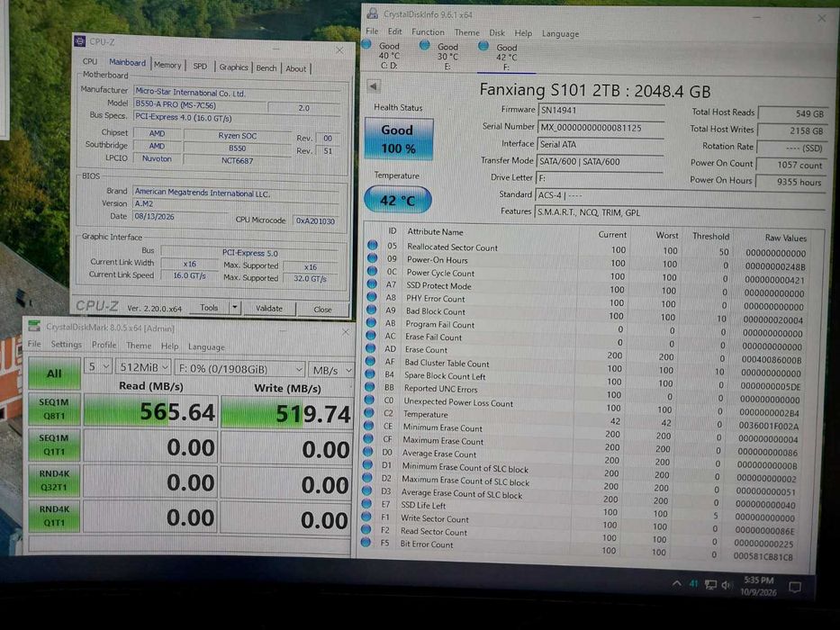Open the test count dropdown showing 5
840x630 pixels.
pos(98,366)
